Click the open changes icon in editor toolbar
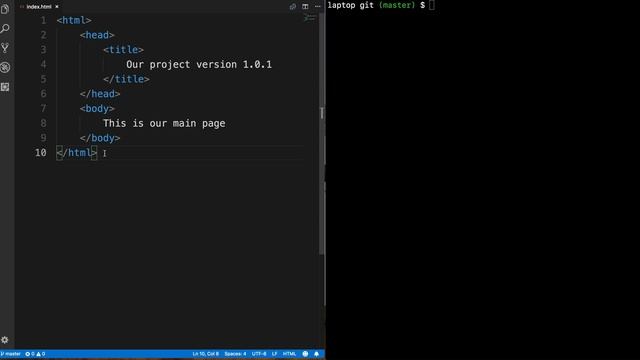Viewport: 640px width, 360px height. [x=293, y=7]
